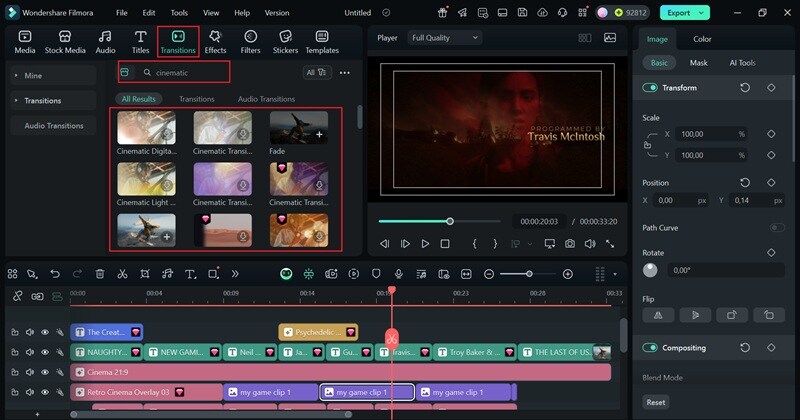Select the crop tool in timeline toolbar
Image resolution: width=800 pixels, height=420 pixels.
(145, 274)
